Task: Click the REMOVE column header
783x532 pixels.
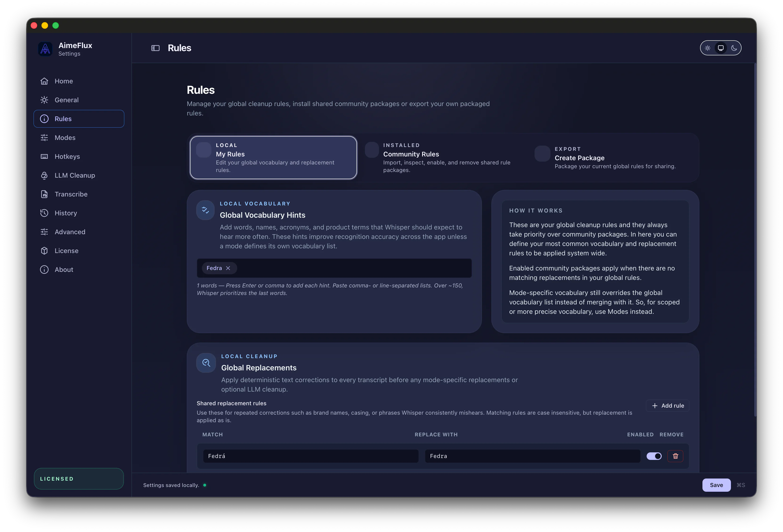Action: [672, 435]
